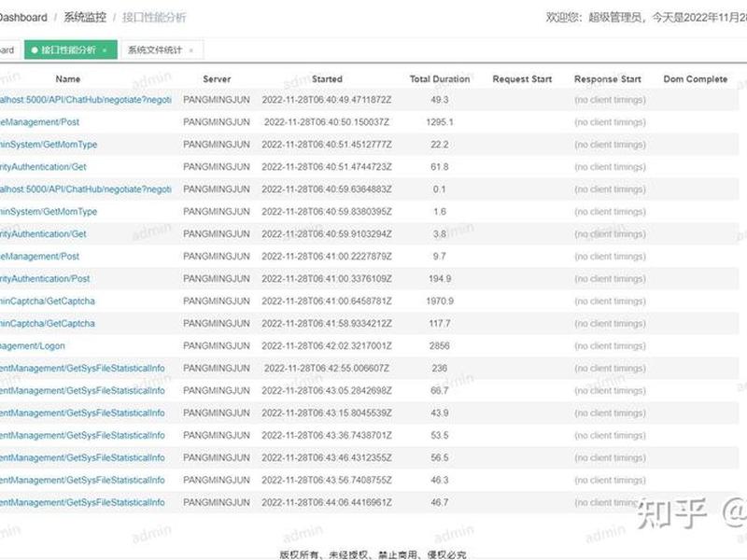This screenshot has width=747, height=560.
Task: Click PANGMINGJUN server cell in rityAuthentication/Post row
Action: 217,279
